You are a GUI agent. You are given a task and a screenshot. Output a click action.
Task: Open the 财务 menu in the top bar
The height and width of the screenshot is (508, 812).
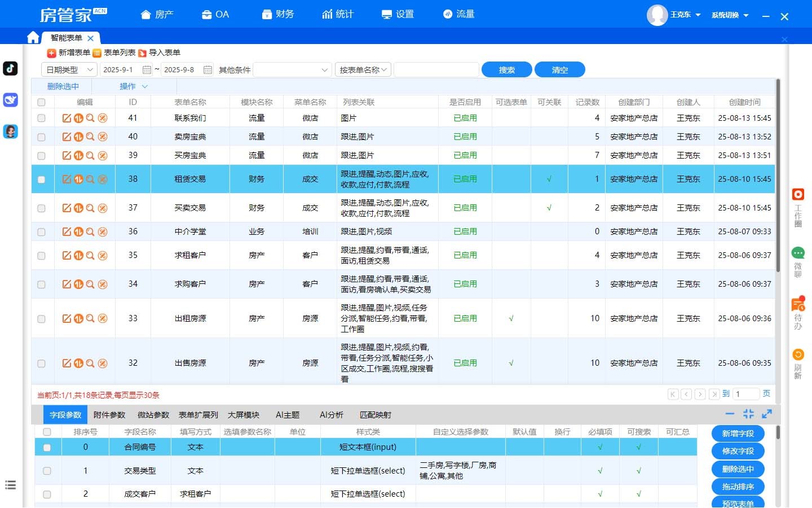pos(279,14)
